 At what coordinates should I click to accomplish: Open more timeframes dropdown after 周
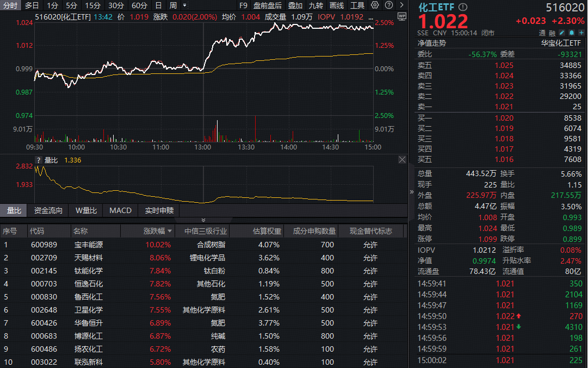pyautogui.click(x=184, y=5)
